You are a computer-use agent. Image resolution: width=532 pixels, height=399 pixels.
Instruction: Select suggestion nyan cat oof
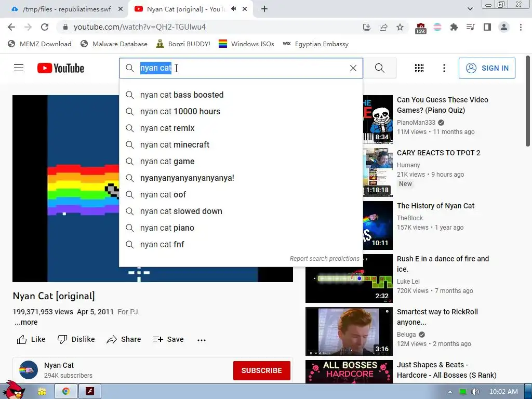click(241, 194)
